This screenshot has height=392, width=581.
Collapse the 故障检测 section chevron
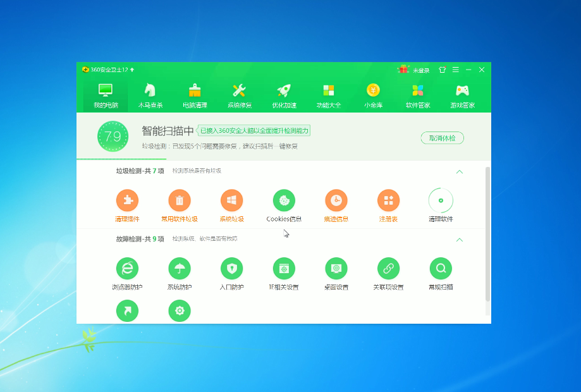coord(460,240)
